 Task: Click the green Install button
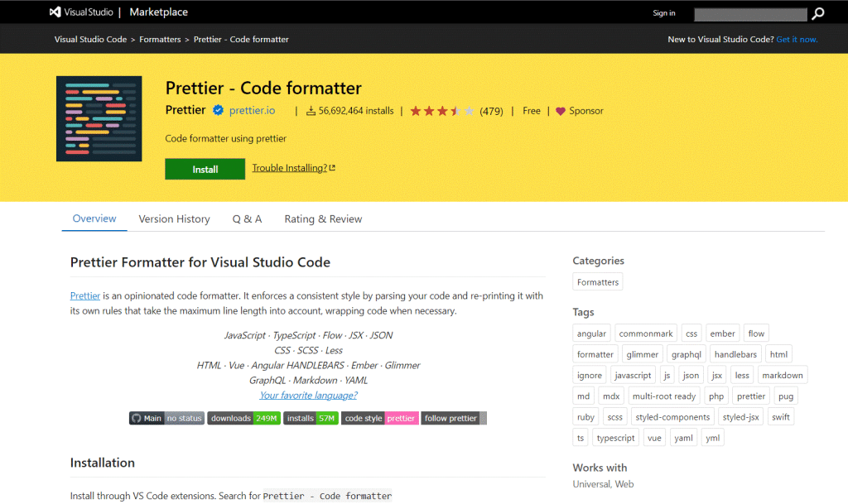205,169
